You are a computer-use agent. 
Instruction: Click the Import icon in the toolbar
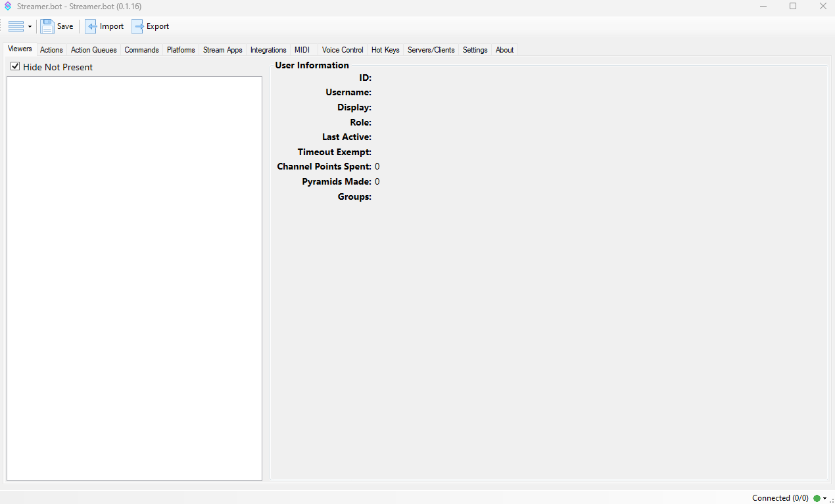pos(91,26)
